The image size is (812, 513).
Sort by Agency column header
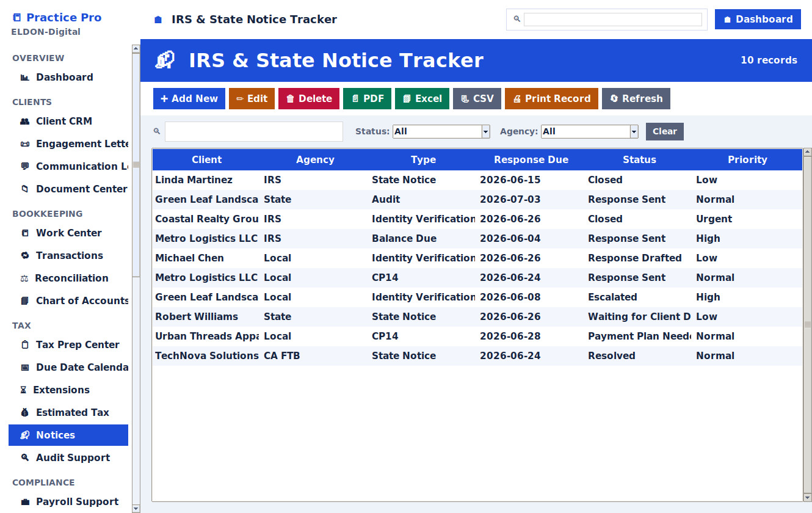(x=315, y=160)
